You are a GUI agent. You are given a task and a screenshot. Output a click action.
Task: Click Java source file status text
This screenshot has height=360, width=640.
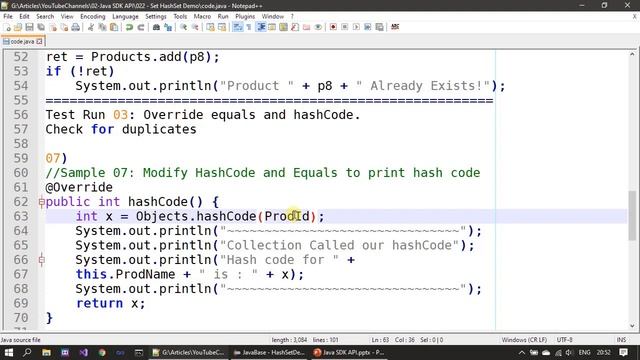(x=20, y=340)
